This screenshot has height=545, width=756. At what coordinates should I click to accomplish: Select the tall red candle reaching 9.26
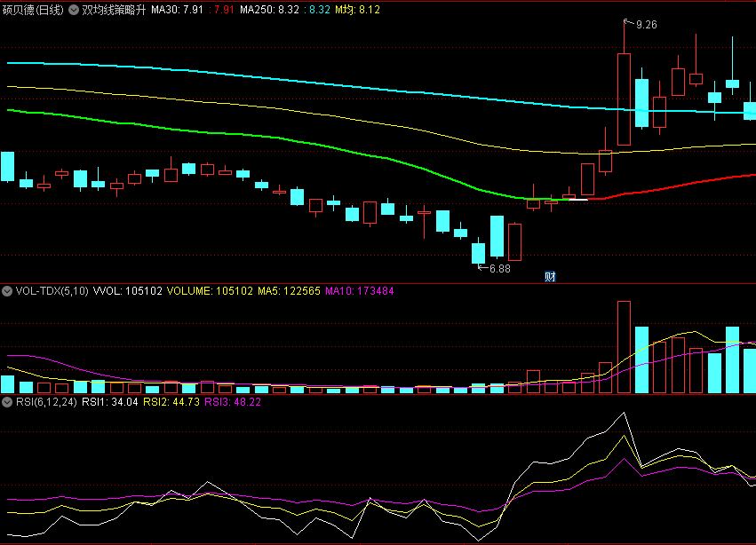pyautogui.click(x=624, y=99)
